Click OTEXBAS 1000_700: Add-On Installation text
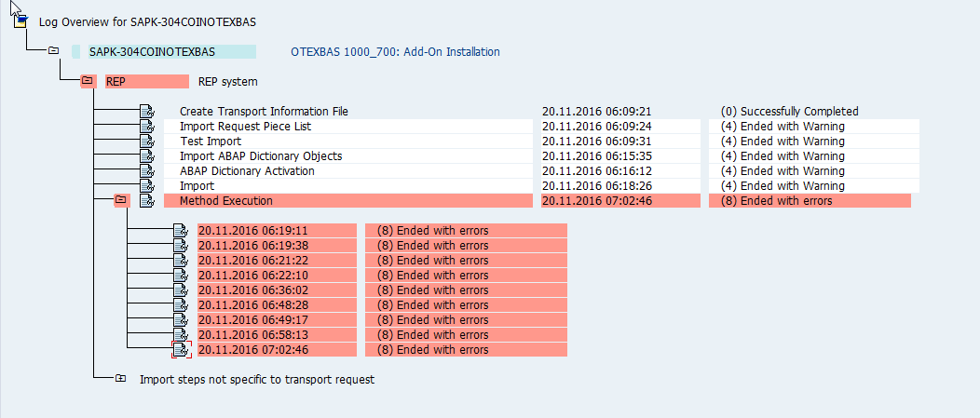980x418 pixels. pyautogui.click(x=395, y=52)
